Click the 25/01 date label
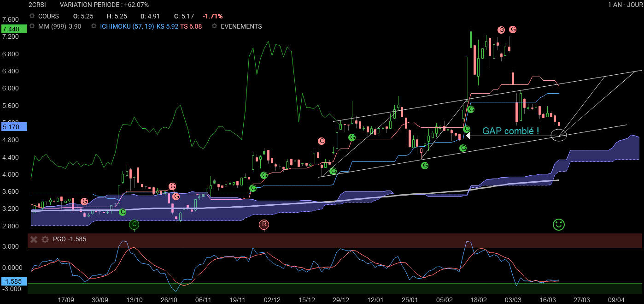The image size is (644, 304). pyautogui.click(x=410, y=300)
